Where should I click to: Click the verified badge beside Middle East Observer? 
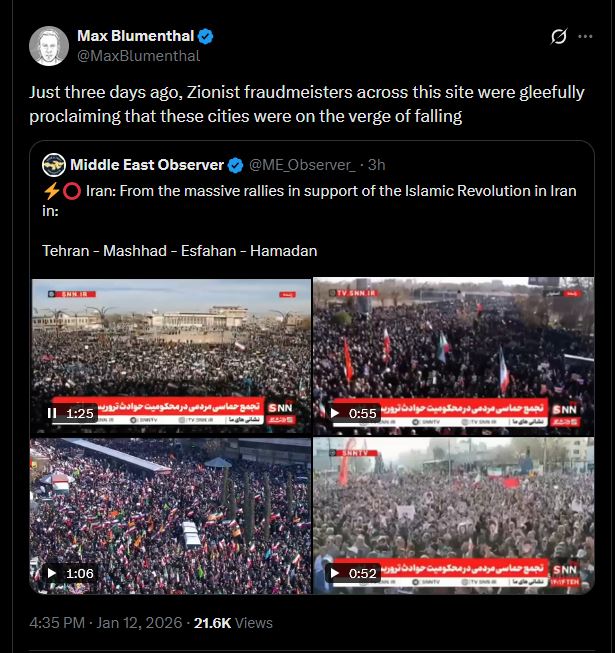(236, 165)
